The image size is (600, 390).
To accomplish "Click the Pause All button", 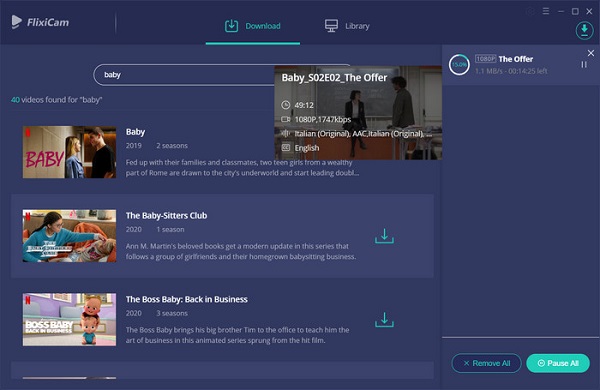I will [x=558, y=363].
